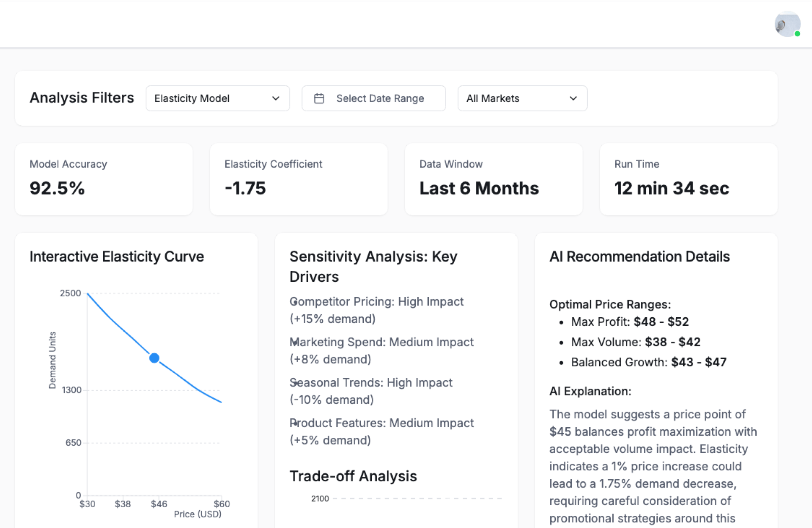
Task: Select the Data Window Last 6 Months card
Action: pyautogui.click(x=494, y=179)
